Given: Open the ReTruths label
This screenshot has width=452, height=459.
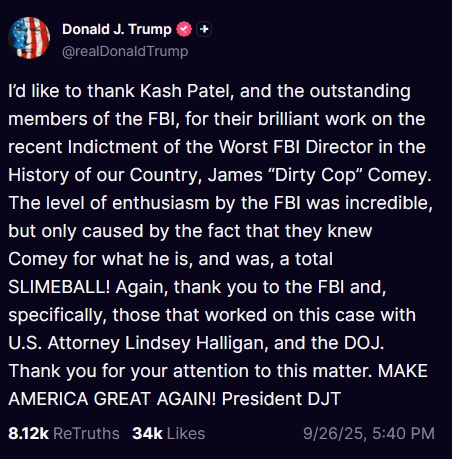Looking at the screenshot, I should (86, 433).
